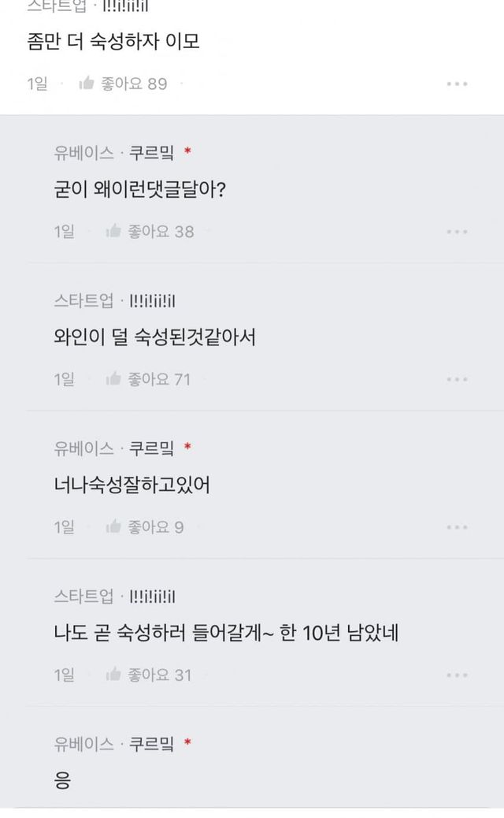Click '좋아요 89' like count text
This screenshot has height=818, width=504.
point(134,84)
